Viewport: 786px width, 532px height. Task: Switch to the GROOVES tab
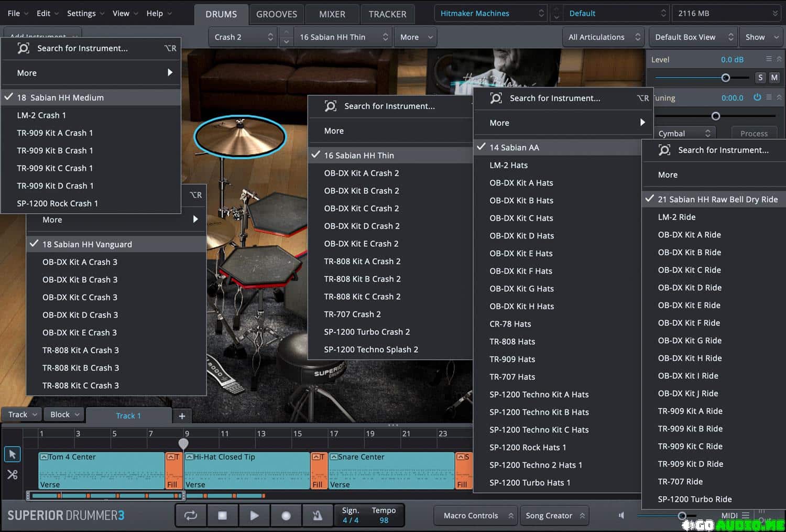(x=277, y=14)
